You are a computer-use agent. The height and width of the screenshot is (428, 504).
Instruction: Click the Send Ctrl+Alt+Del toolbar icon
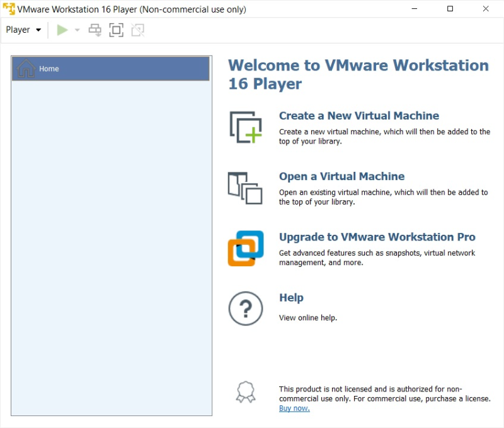coord(95,30)
